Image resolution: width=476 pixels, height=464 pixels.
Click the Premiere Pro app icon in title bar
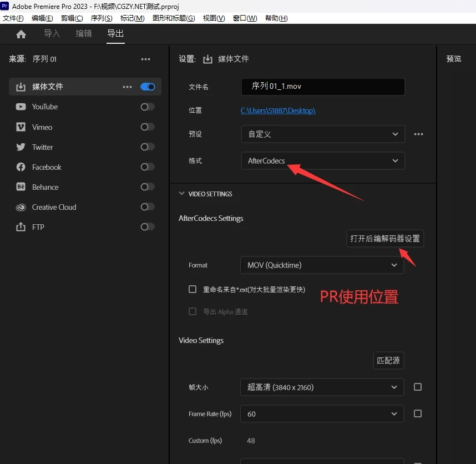tap(4, 6)
